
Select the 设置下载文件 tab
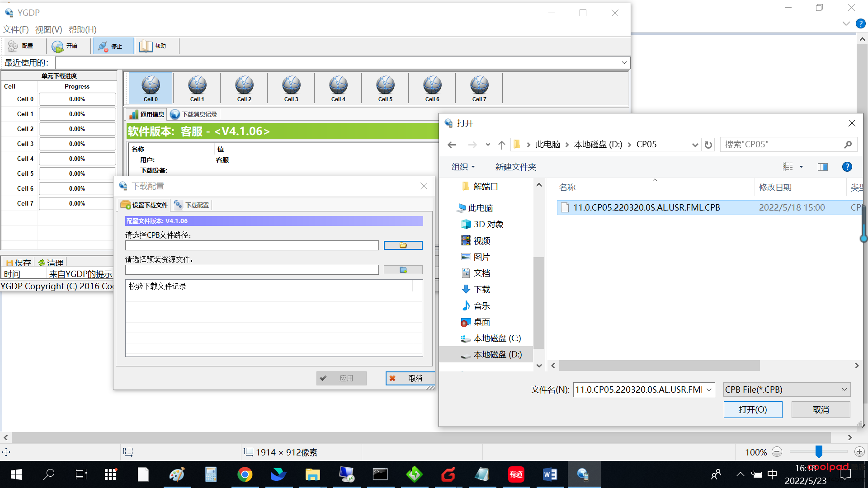pyautogui.click(x=144, y=204)
